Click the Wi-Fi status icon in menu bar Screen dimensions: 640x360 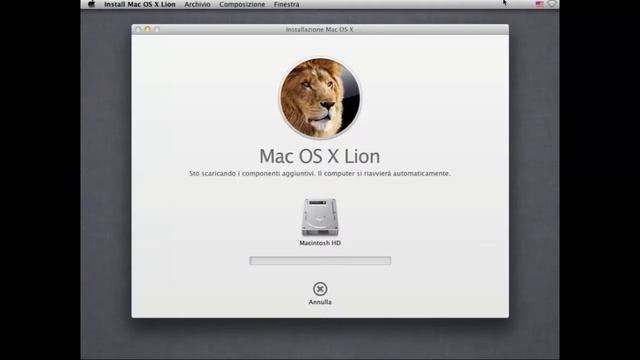tap(552, 4)
